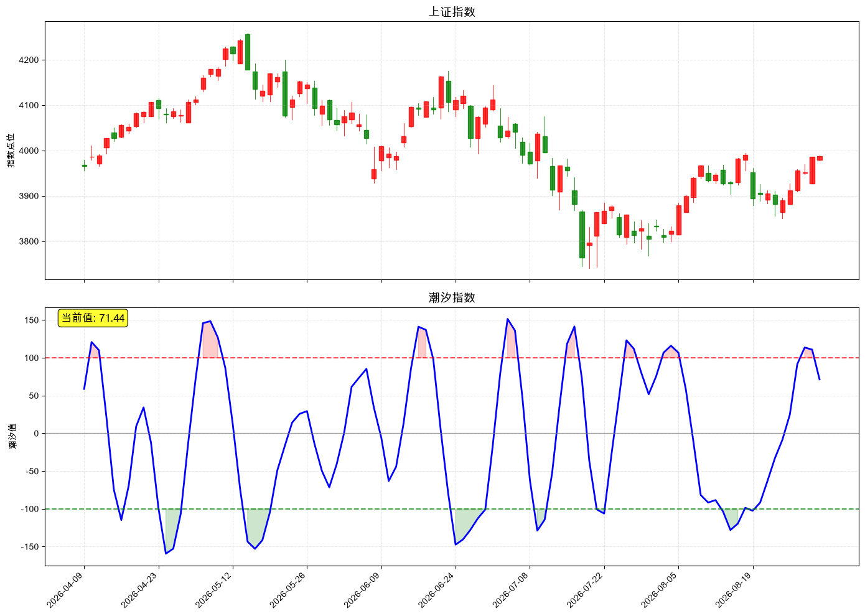This screenshot has height=616, width=865.
Task: Select the "当前值: 71.44" annotation box
Action: (93, 318)
